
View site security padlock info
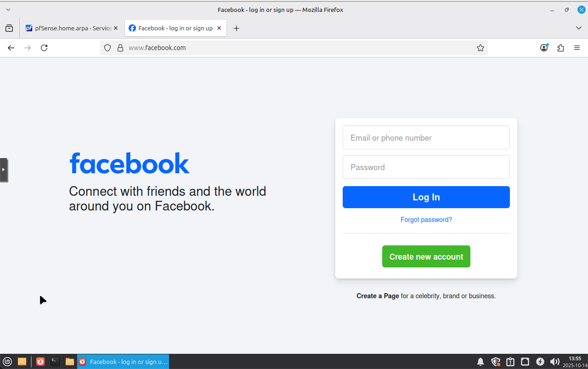point(120,48)
